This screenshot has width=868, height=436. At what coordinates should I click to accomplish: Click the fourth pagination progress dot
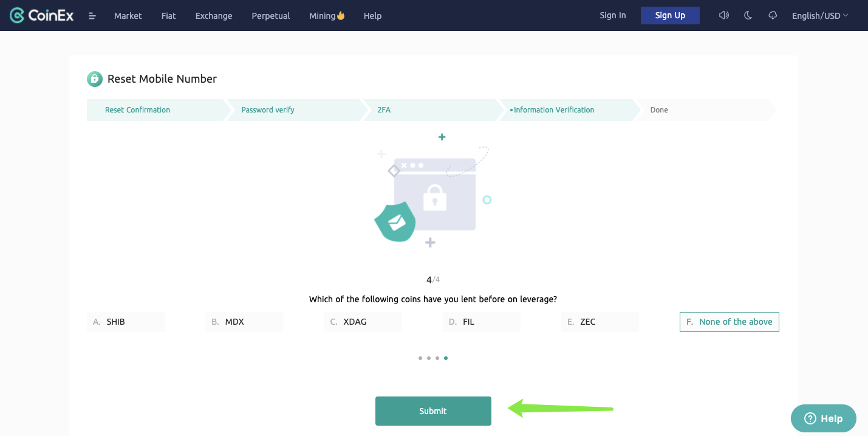(446, 358)
